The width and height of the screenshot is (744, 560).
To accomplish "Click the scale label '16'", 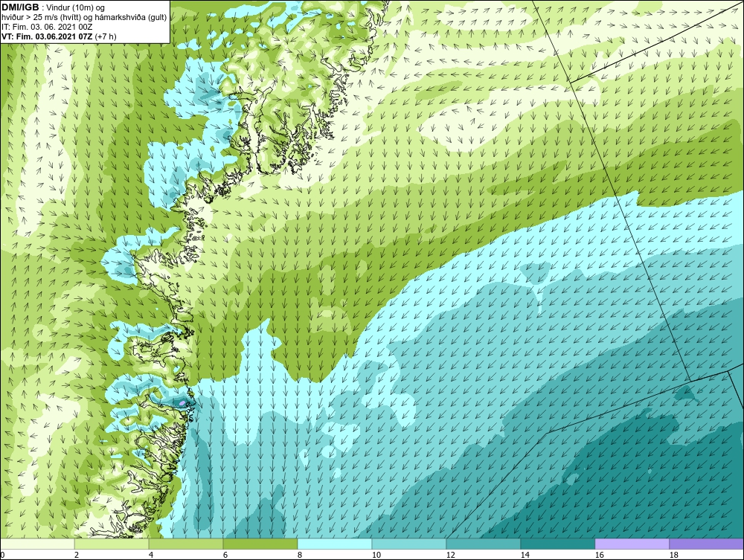I will (x=599, y=555).
